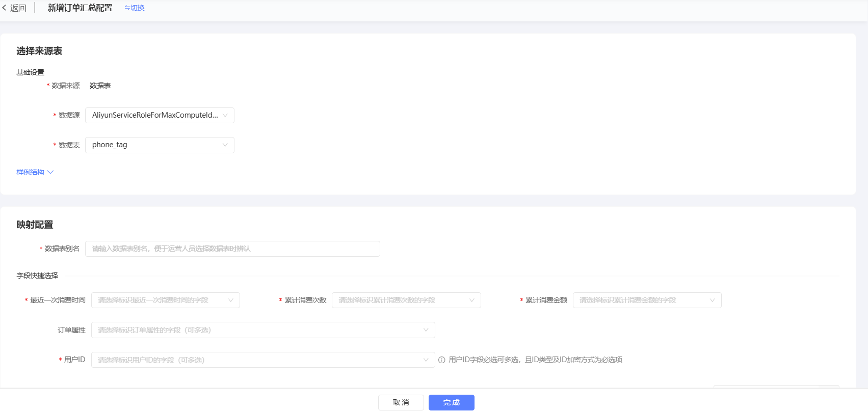The image size is (868, 412).
Task: Click the 完成 button
Action: [452, 402]
